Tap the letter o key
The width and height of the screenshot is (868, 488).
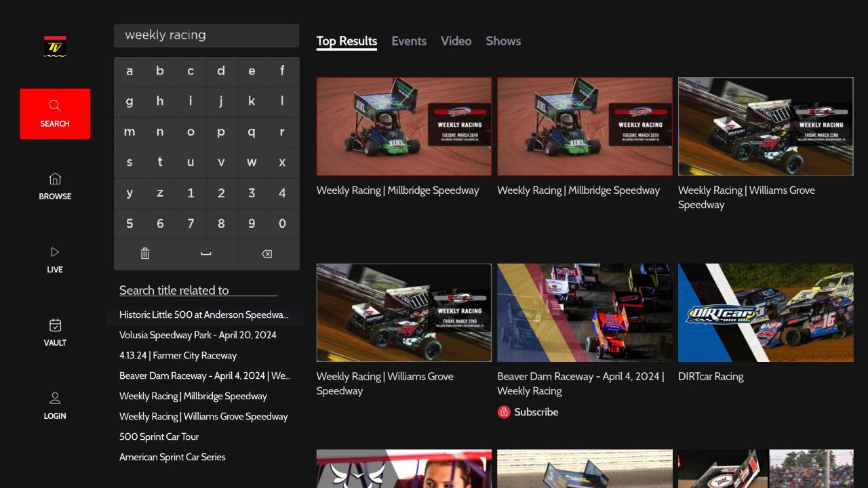[191, 132]
